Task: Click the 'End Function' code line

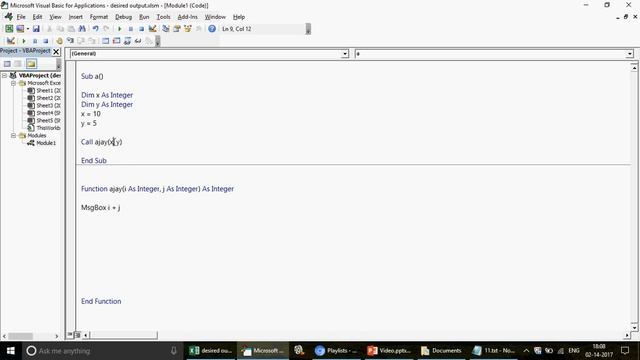Action: tap(101, 301)
